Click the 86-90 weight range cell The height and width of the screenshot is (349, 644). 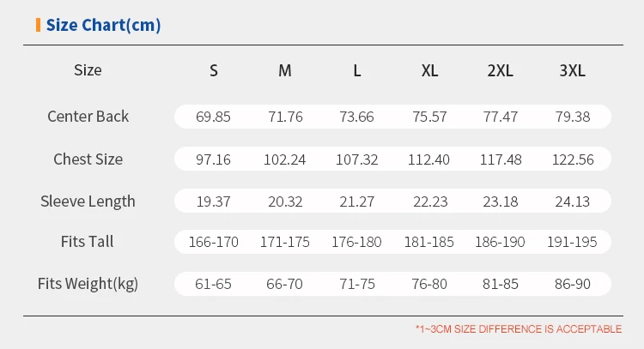tap(572, 284)
